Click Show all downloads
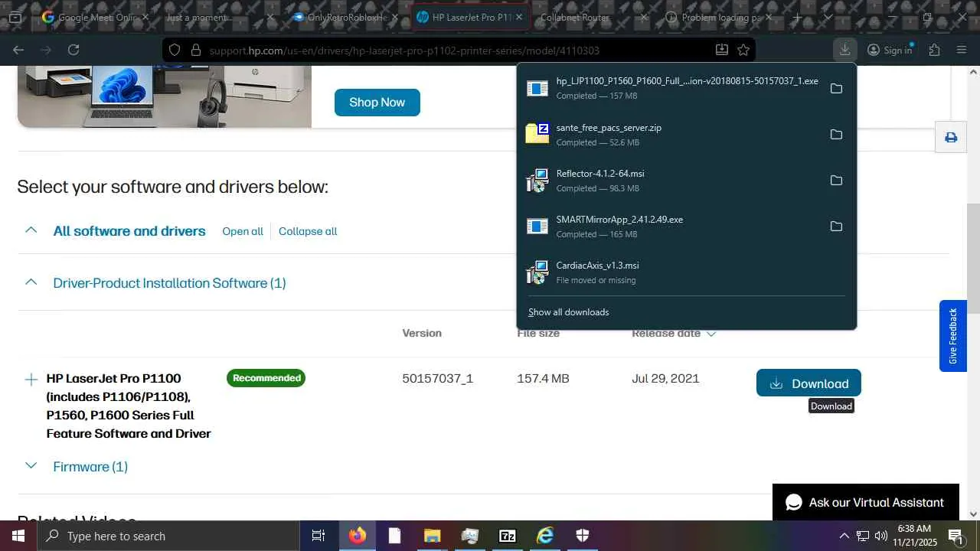Screen dimensions: 980x551 [569, 312]
